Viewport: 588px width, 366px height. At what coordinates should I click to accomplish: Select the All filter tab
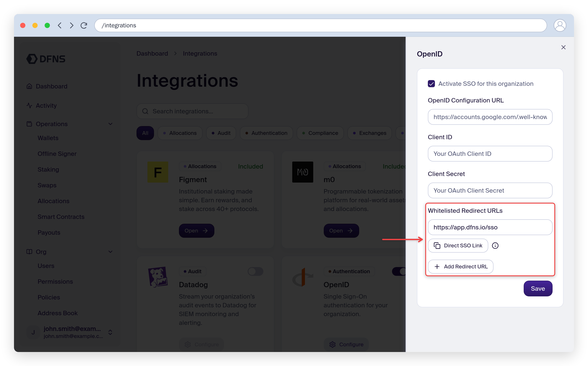coord(145,133)
